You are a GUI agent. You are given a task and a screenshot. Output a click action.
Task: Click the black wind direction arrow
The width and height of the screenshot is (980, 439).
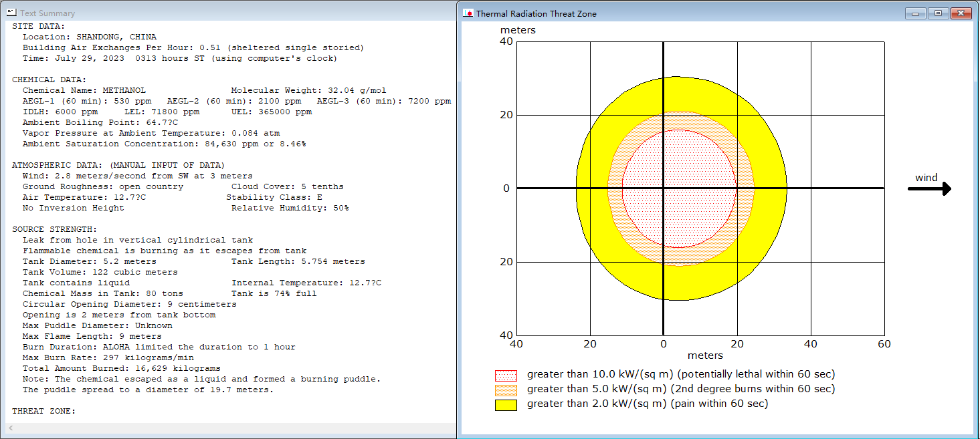click(929, 189)
